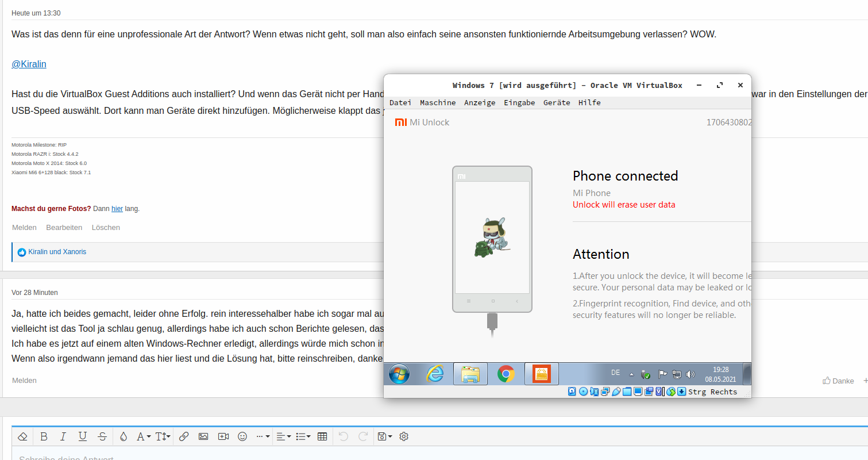Open the font family dropdown
This screenshot has width=868, height=460.
(143, 436)
